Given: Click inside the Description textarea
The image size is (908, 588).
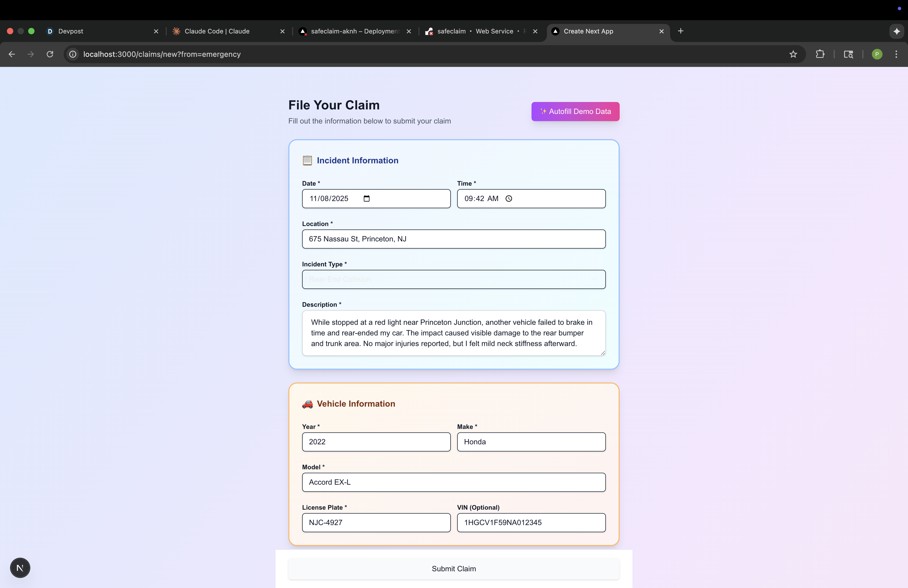Looking at the screenshot, I should (453, 333).
